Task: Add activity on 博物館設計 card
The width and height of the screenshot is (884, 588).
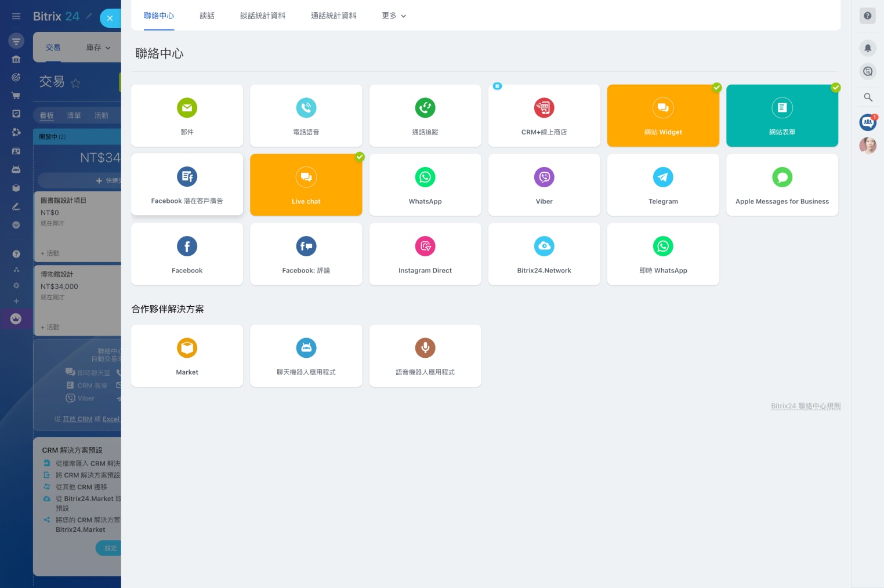Action: [50, 327]
